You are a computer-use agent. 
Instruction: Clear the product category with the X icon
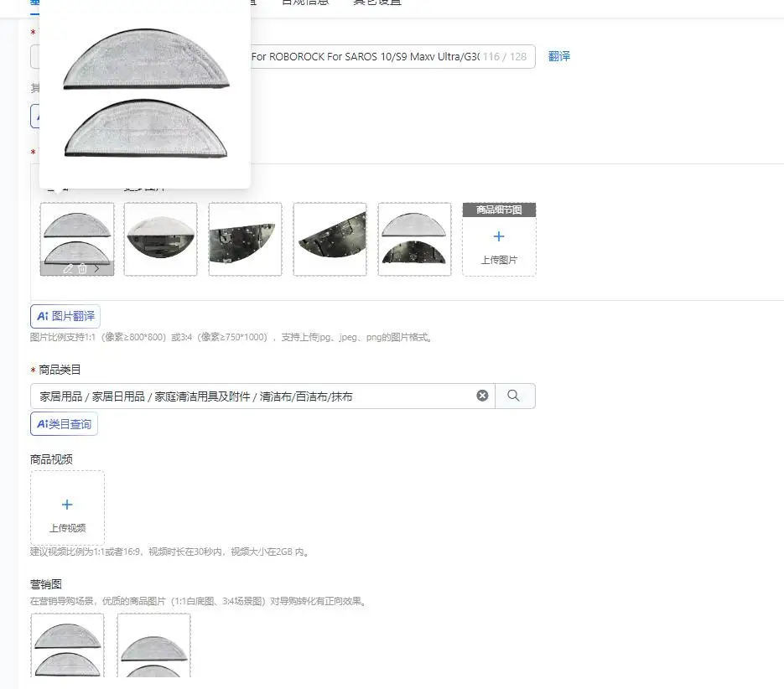point(482,396)
